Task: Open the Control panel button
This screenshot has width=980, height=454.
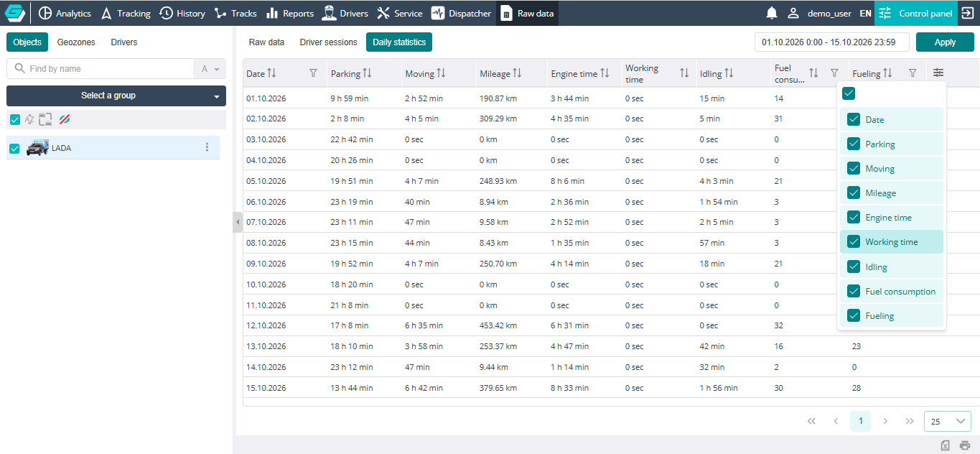Action: tap(915, 13)
